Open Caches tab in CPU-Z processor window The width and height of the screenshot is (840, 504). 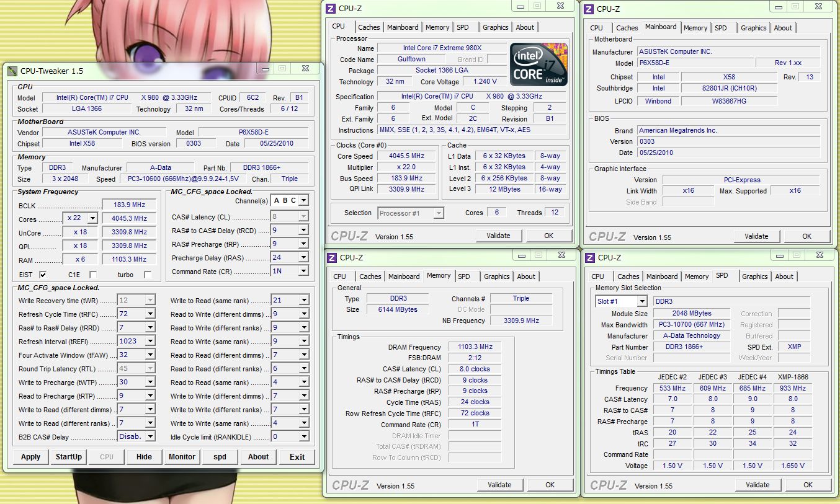point(369,27)
